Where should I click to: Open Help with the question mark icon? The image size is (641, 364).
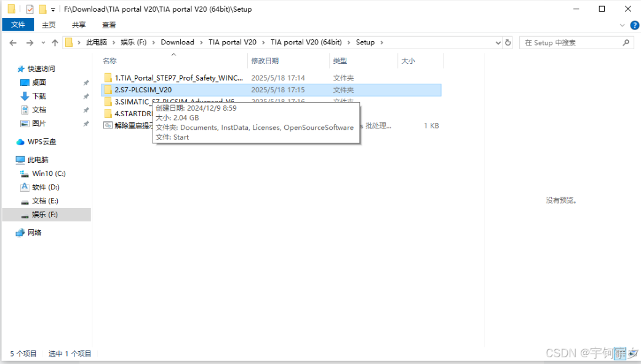coord(634,25)
